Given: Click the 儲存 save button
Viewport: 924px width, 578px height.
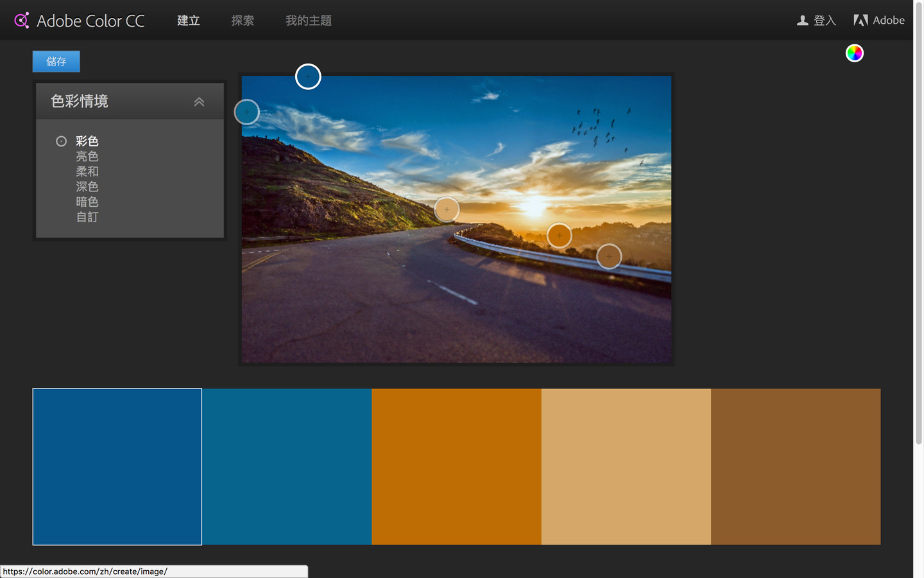Looking at the screenshot, I should tap(56, 62).
